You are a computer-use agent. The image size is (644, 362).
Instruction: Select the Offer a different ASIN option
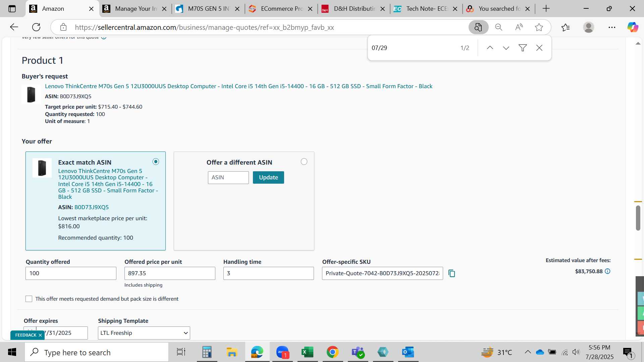pyautogui.click(x=304, y=162)
